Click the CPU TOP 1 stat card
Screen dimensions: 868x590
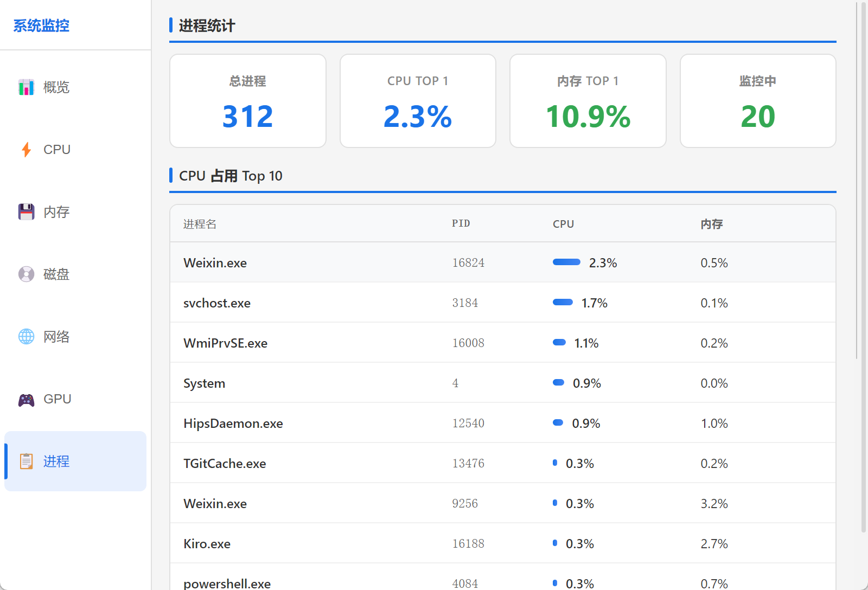418,101
